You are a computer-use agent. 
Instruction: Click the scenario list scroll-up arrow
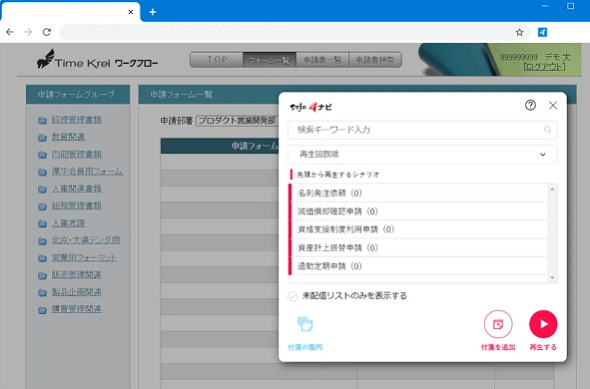click(x=552, y=189)
